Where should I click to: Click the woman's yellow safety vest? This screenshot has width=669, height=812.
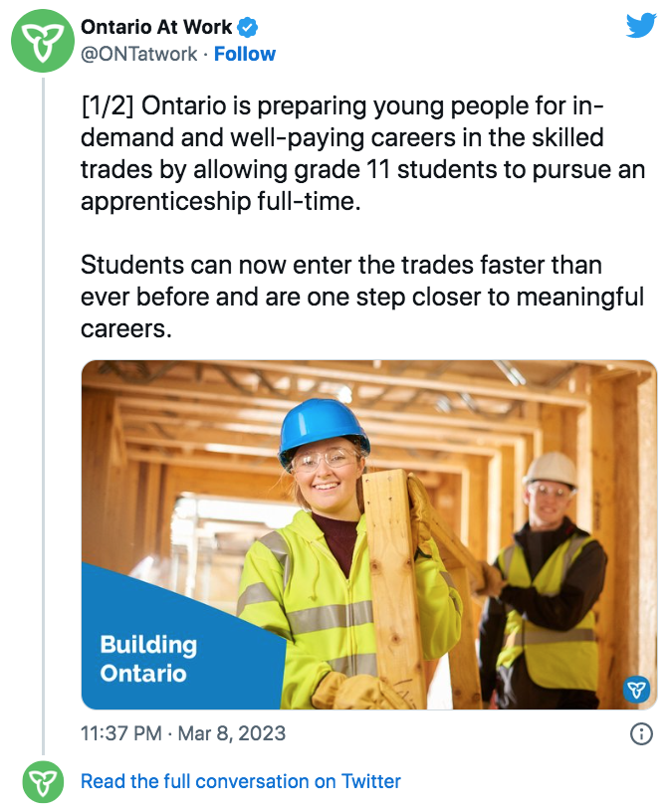tap(299, 607)
